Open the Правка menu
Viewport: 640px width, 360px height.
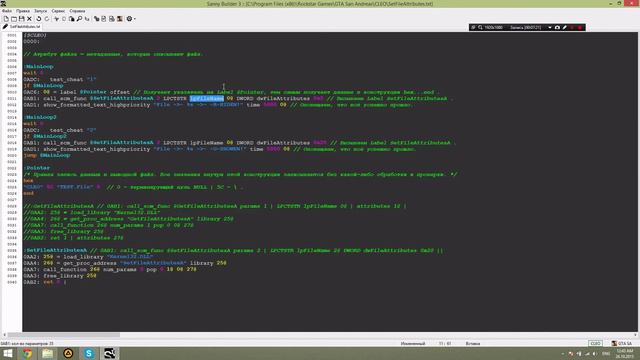(x=23, y=11)
